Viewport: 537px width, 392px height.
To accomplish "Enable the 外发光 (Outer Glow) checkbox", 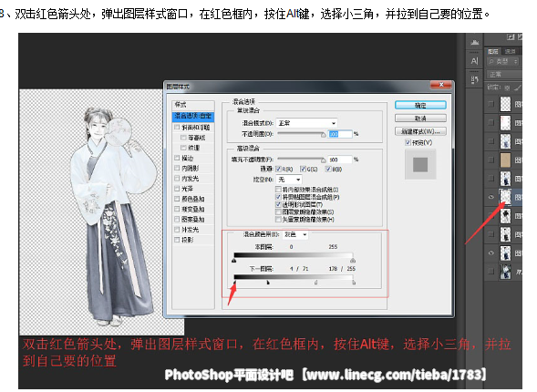I will [177, 230].
